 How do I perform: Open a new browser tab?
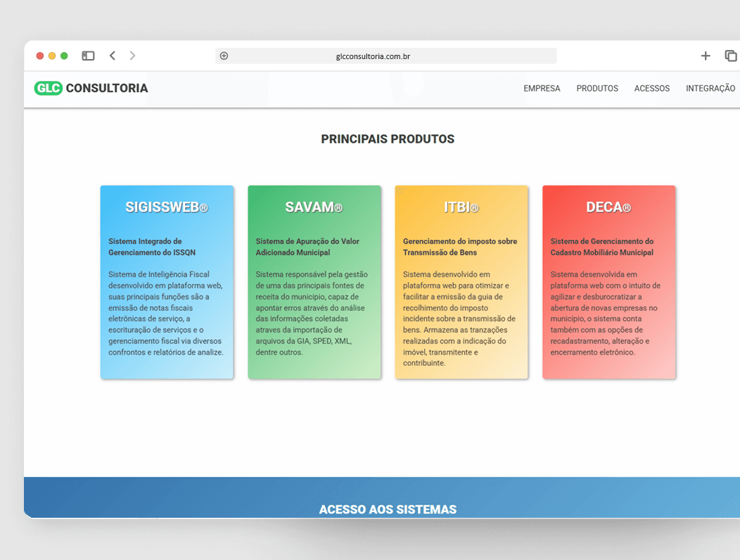706,56
